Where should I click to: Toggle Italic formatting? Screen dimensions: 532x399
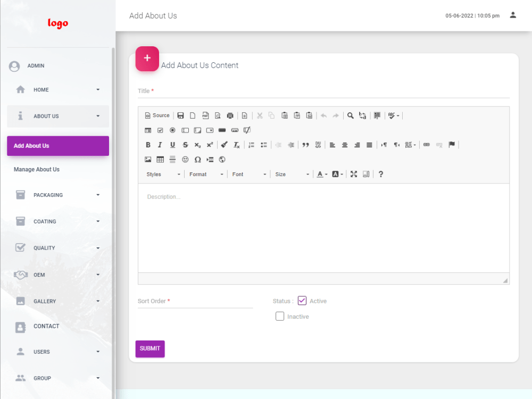click(x=160, y=145)
